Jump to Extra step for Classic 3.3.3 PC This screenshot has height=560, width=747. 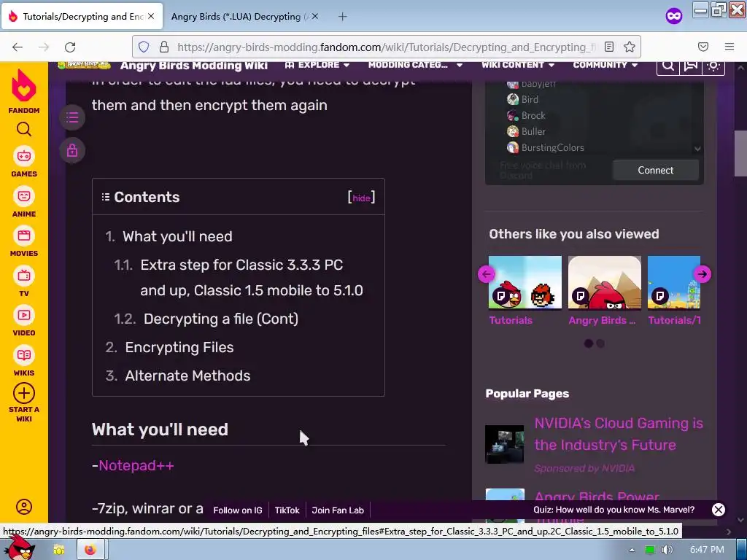pos(251,278)
